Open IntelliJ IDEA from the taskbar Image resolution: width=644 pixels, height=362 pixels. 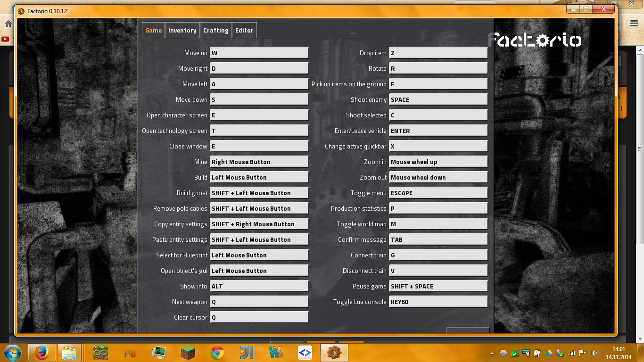(x=247, y=353)
